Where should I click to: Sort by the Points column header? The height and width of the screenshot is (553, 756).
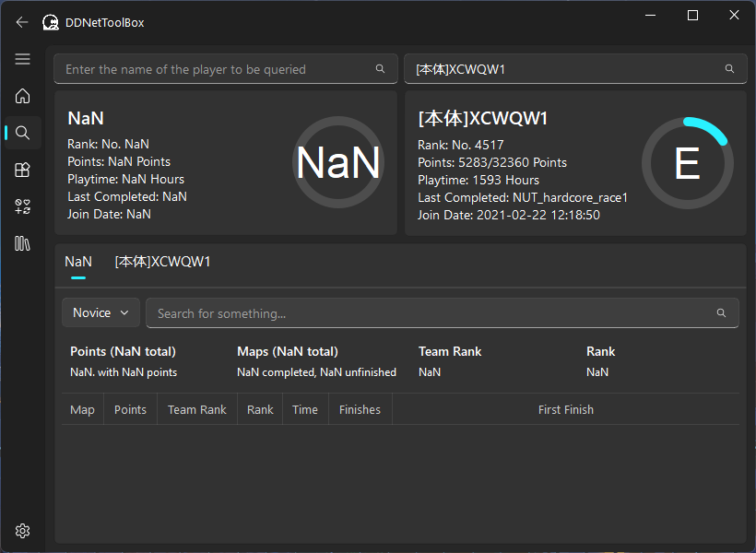tap(130, 409)
